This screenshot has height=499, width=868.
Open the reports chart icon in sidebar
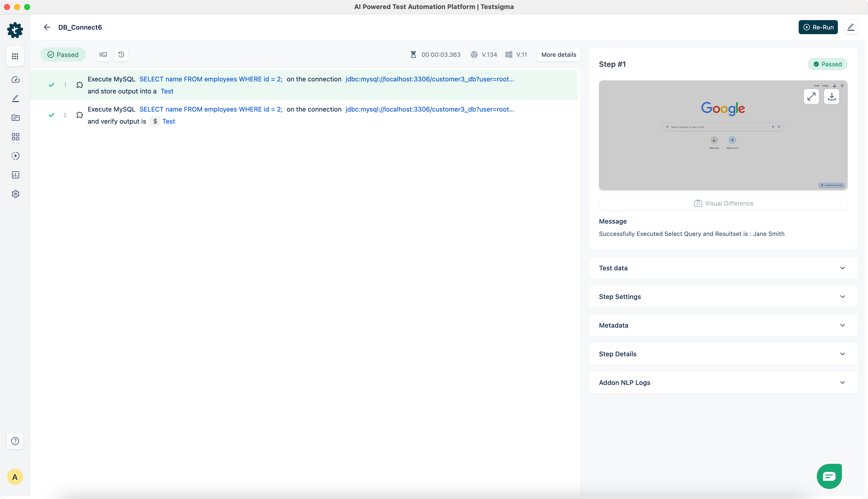15,175
